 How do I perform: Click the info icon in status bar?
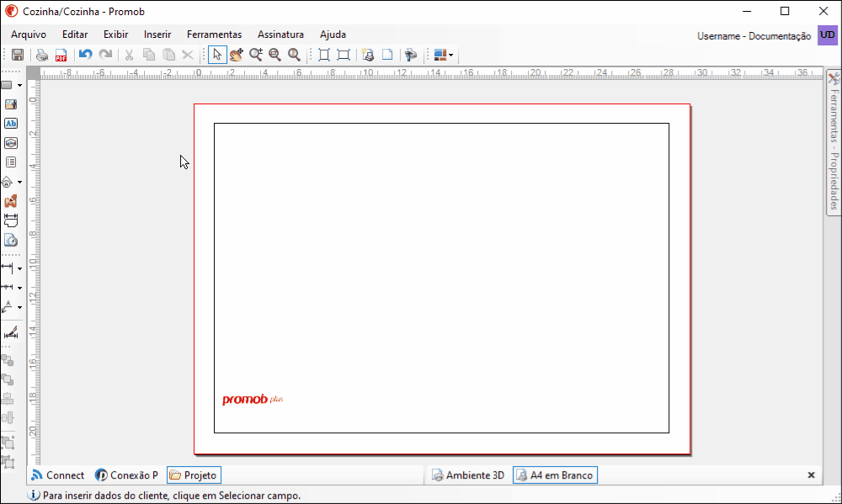[x=34, y=495]
